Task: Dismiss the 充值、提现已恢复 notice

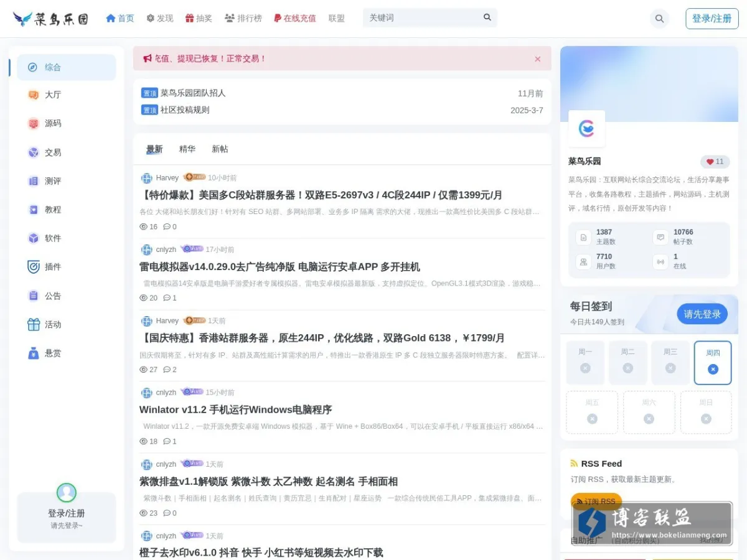Action: pyautogui.click(x=538, y=59)
